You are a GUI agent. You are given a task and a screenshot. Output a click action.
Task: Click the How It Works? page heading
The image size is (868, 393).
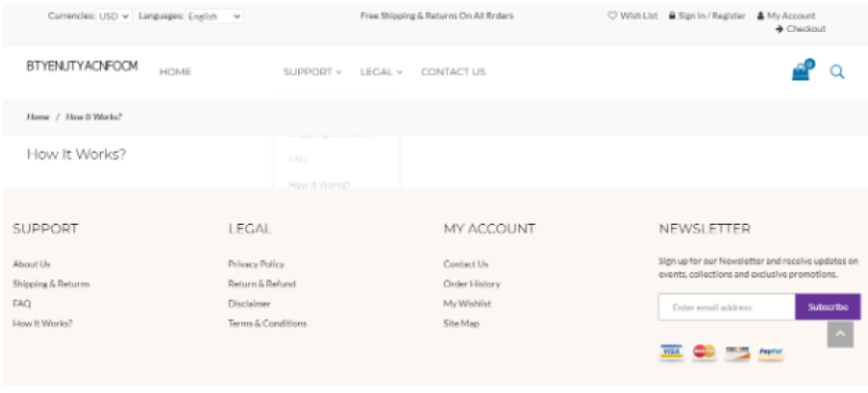[x=76, y=154]
